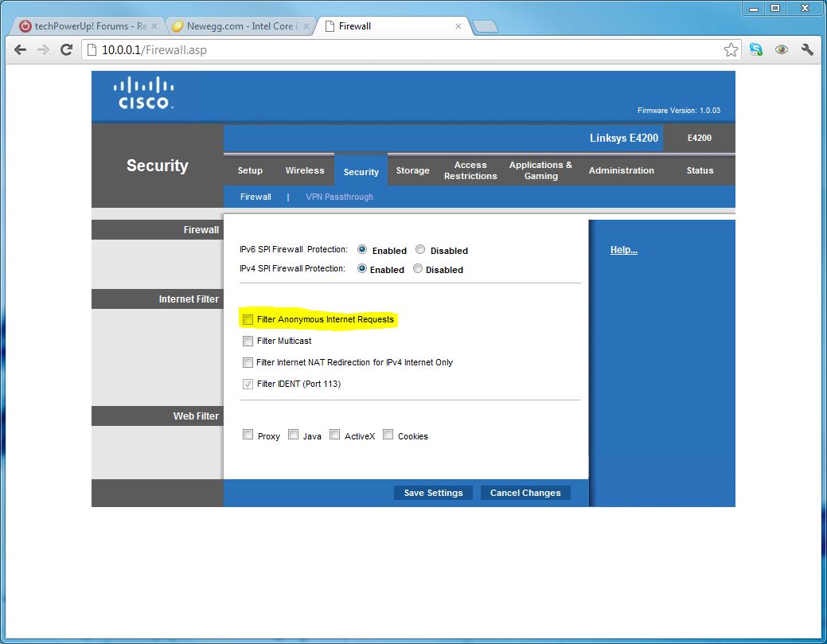This screenshot has height=644, width=827.
Task: Go to VPN Passthrough sub-tab
Action: [x=339, y=197]
